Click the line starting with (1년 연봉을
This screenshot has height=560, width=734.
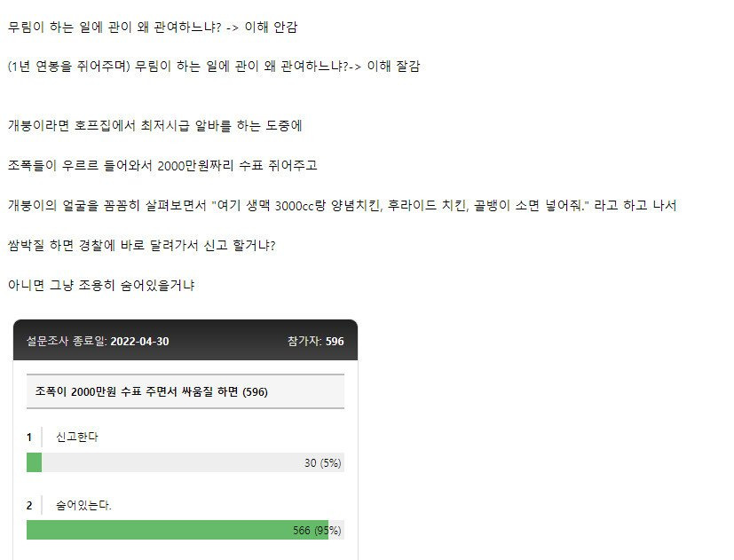pos(214,66)
